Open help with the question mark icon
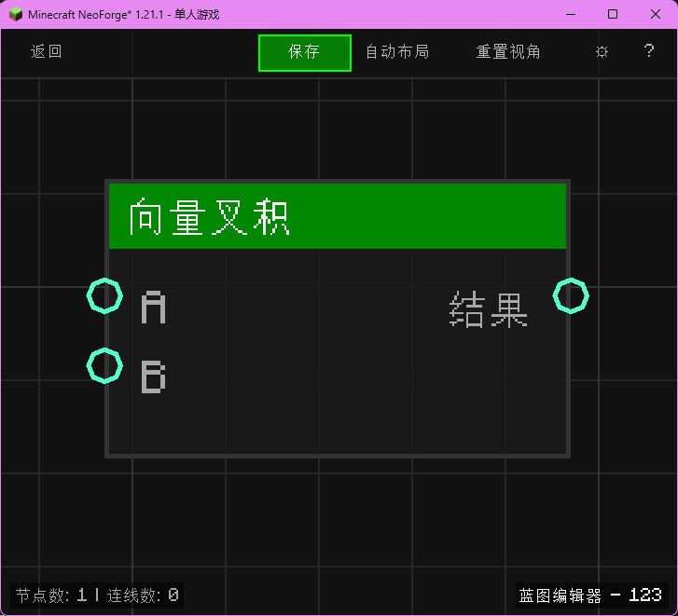Screen dimensions: 678x616 coord(649,51)
